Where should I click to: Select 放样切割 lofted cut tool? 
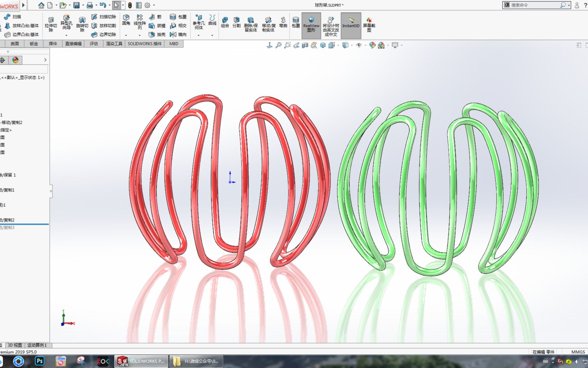pos(104,26)
